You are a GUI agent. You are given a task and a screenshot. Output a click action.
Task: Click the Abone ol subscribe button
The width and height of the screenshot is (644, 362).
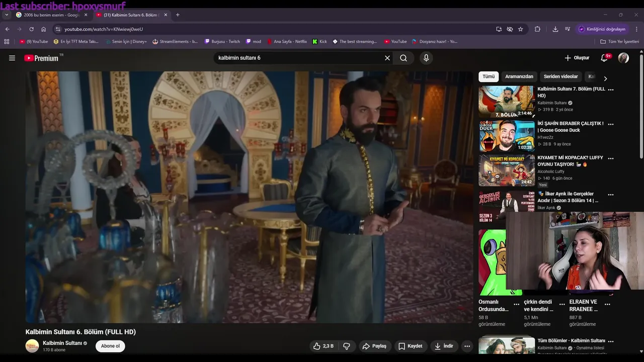point(110,346)
